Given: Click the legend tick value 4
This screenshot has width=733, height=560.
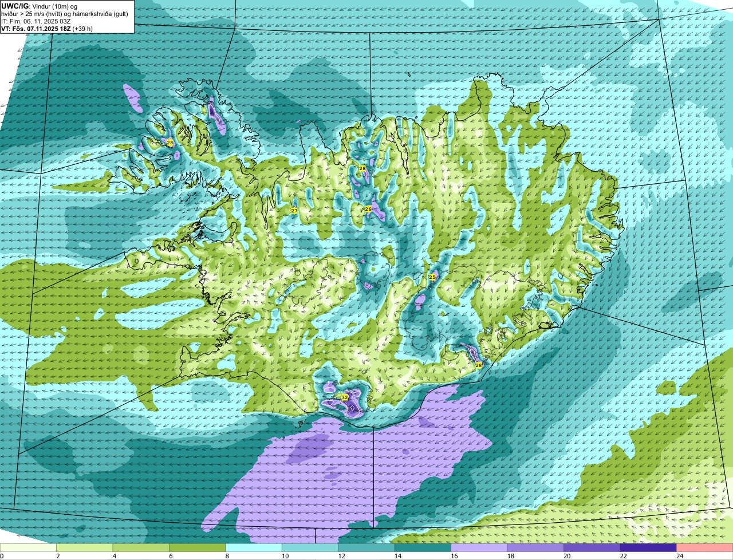Looking at the screenshot, I should point(113,556).
